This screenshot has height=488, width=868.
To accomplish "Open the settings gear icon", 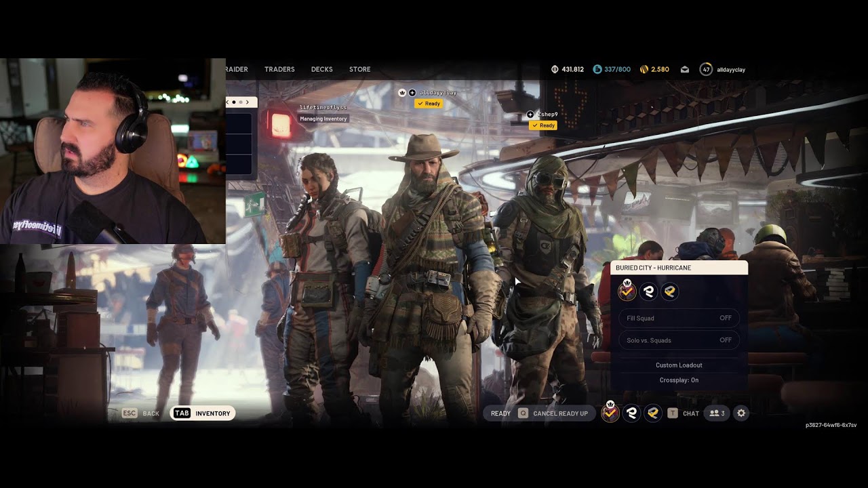I will (741, 413).
